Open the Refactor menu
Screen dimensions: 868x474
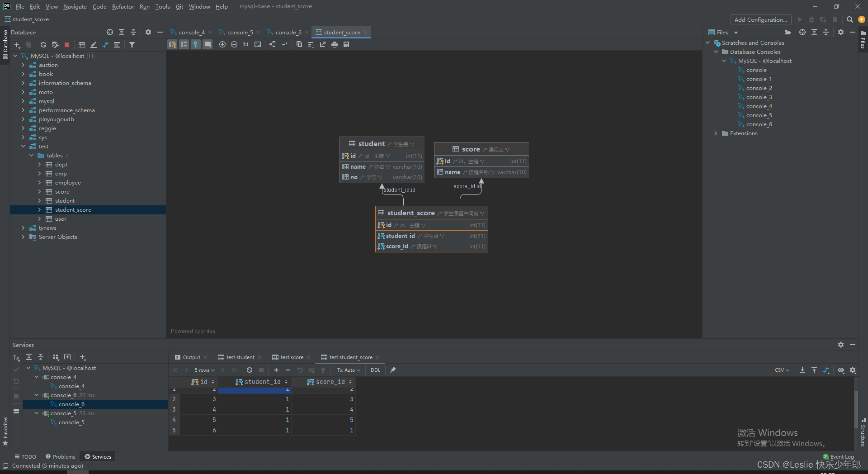tap(123, 6)
